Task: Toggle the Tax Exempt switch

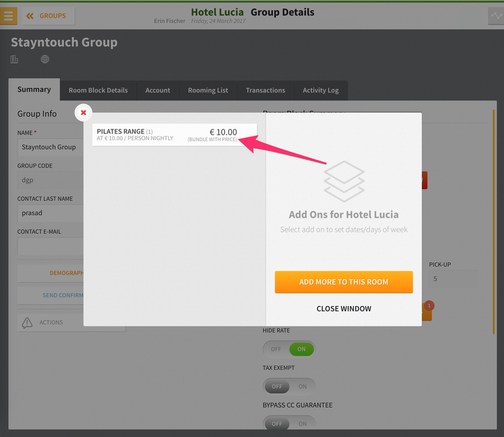Action: coord(289,386)
